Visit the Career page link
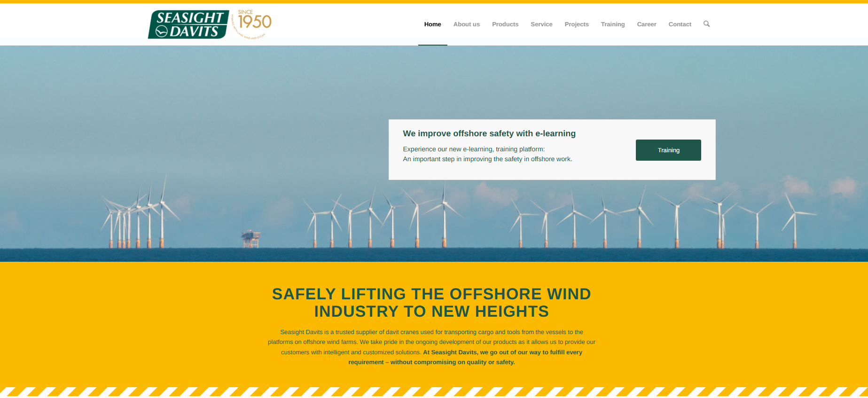This screenshot has height=398, width=868. point(646,24)
